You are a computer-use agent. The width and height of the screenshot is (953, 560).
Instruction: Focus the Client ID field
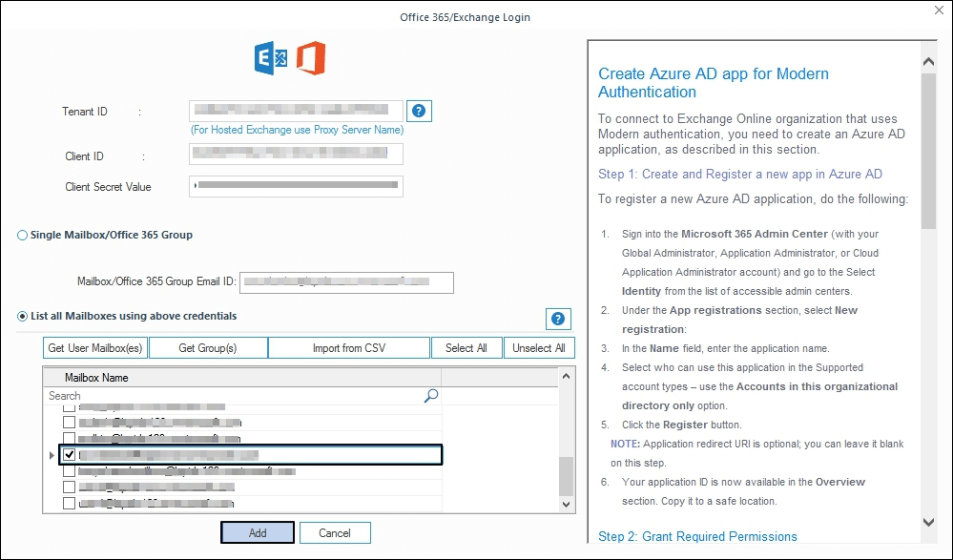[296, 155]
